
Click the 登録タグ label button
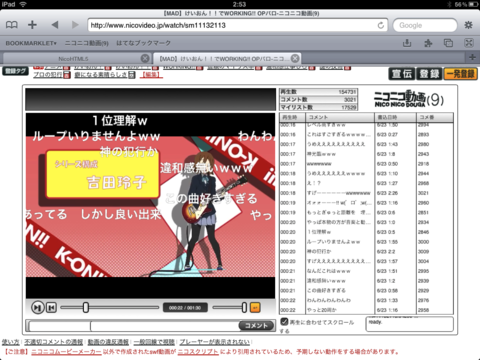pyautogui.click(x=15, y=71)
